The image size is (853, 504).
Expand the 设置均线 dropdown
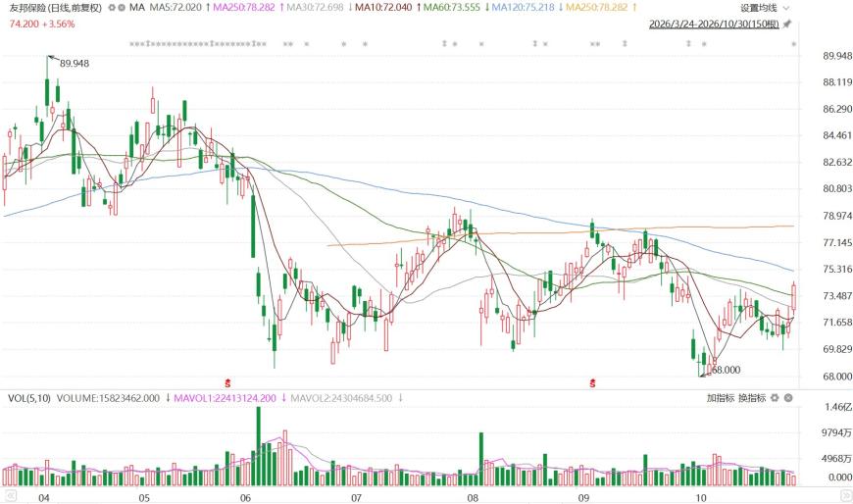coord(765,8)
